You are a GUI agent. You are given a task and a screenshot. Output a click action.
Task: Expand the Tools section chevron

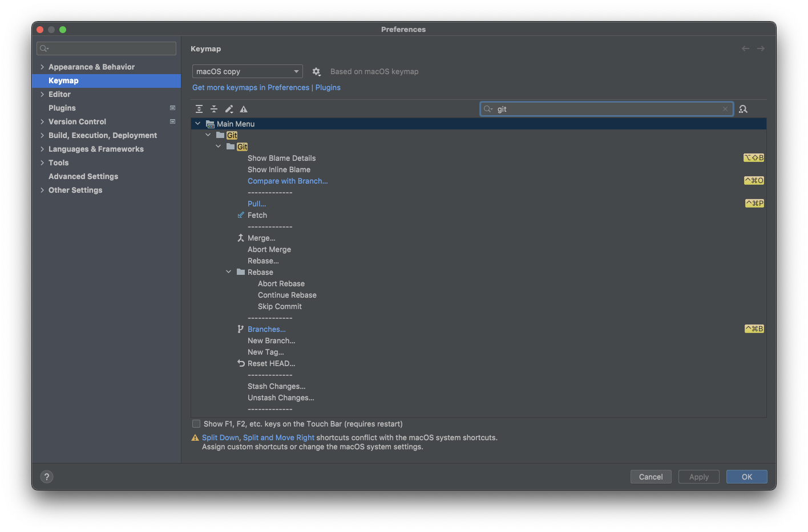(x=42, y=163)
